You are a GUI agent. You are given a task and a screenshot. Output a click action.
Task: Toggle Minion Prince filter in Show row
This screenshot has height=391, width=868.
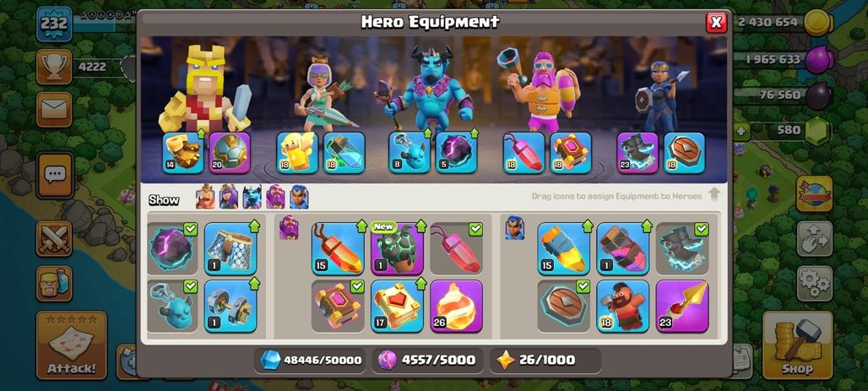[252, 197]
